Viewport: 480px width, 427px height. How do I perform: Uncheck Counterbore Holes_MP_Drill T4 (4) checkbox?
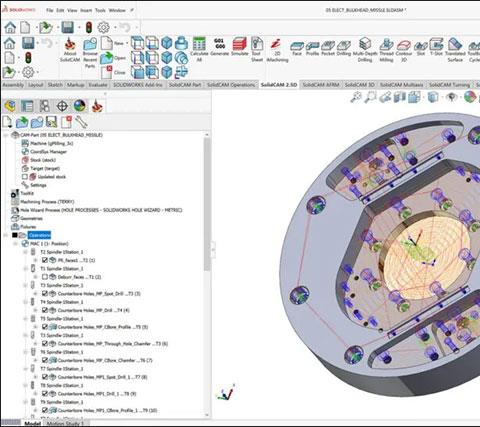(x=45, y=310)
